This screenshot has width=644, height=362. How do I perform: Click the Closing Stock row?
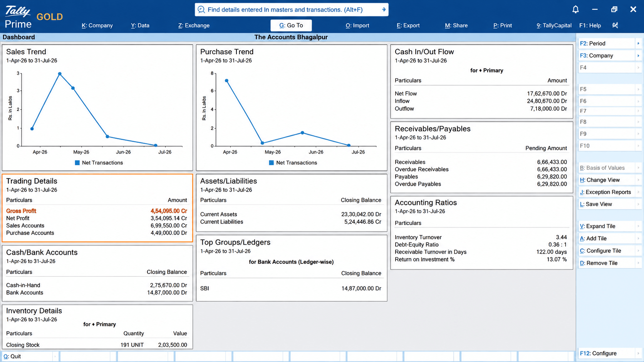click(97, 345)
